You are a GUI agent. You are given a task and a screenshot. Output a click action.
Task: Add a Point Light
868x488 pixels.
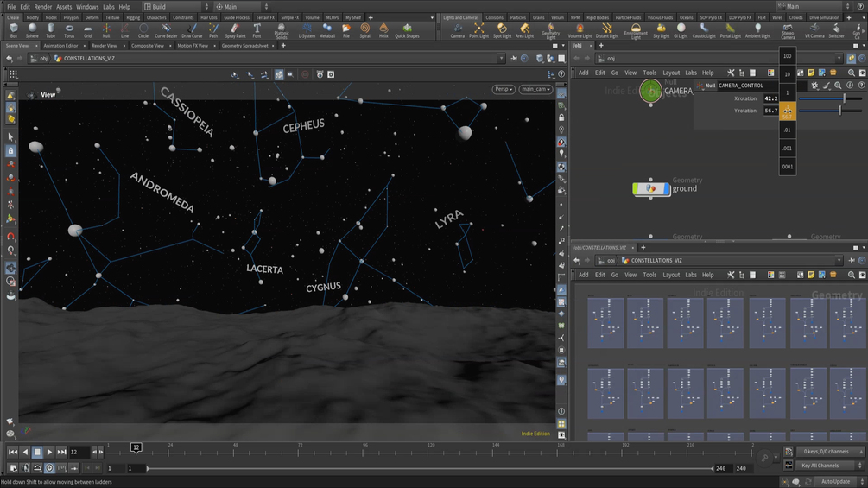click(x=478, y=30)
